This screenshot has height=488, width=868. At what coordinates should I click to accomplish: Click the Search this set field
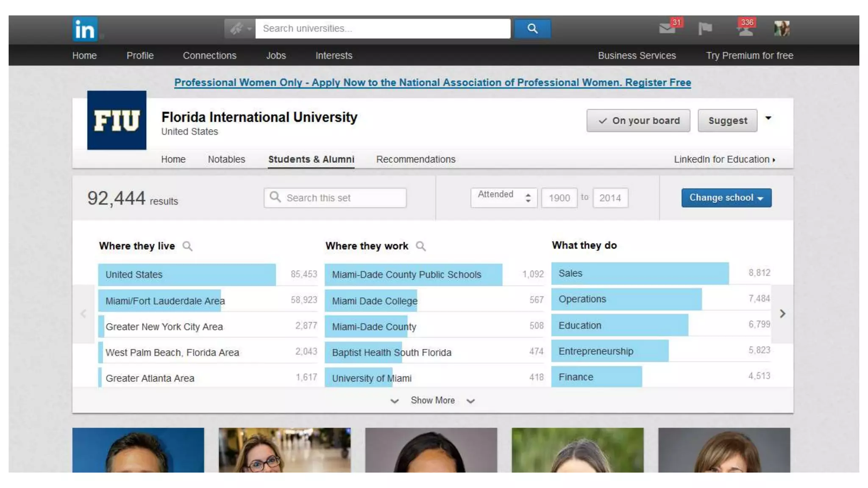pos(335,198)
